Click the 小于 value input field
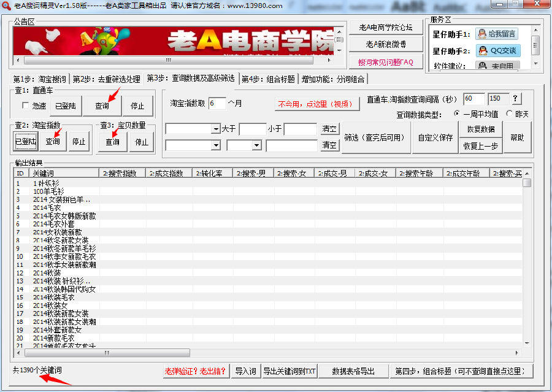Image resolution: width=552 pixels, height=392 pixels. pos(301,129)
